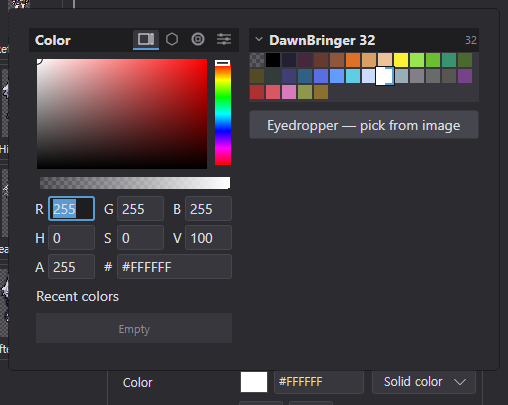Select the periwinkle blue palette swatch
This screenshot has width=508, height=405.
point(321,76)
